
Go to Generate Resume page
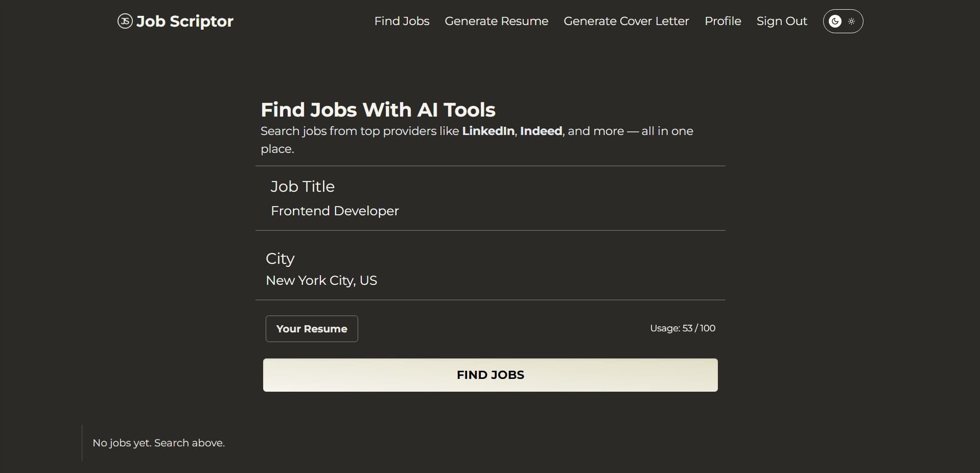coord(496,21)
